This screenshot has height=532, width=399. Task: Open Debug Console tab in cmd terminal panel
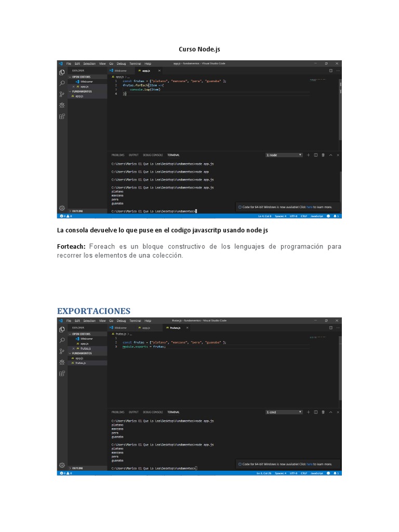pos(153,412)
